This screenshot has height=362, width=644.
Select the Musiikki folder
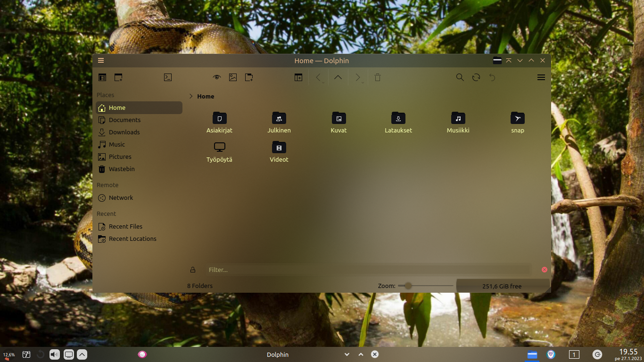[x=458, y=123]
